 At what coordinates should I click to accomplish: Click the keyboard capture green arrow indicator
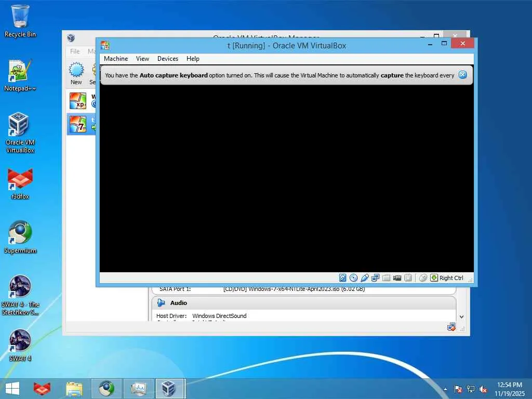tap(434, 278)
